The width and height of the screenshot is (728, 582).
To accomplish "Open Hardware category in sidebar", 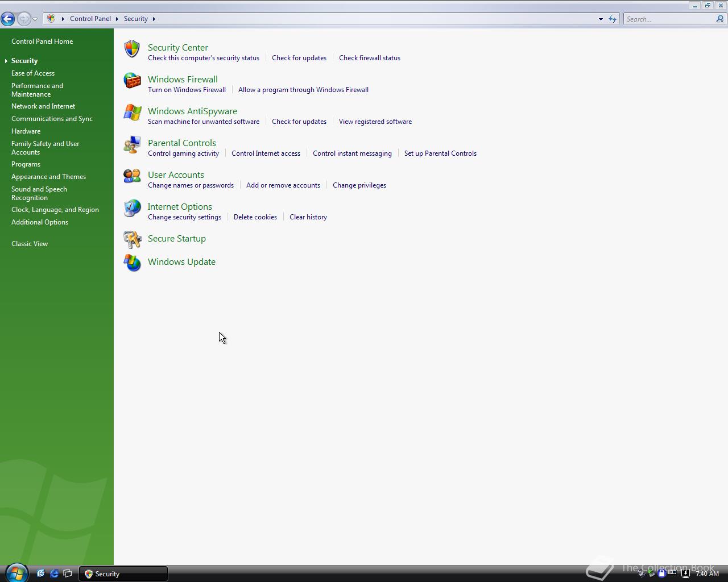I will coord(26,131).
